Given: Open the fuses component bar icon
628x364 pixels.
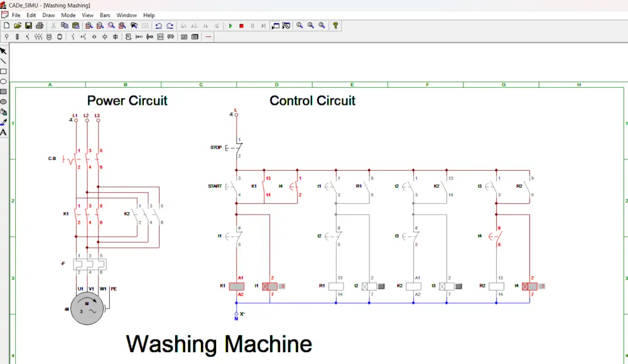Looking at the screenshot, I should point(17,37).
